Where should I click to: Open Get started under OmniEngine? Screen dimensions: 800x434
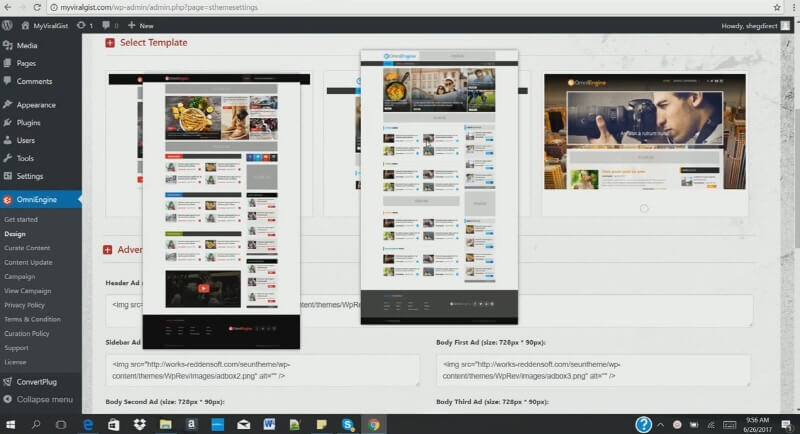point(21,219)
